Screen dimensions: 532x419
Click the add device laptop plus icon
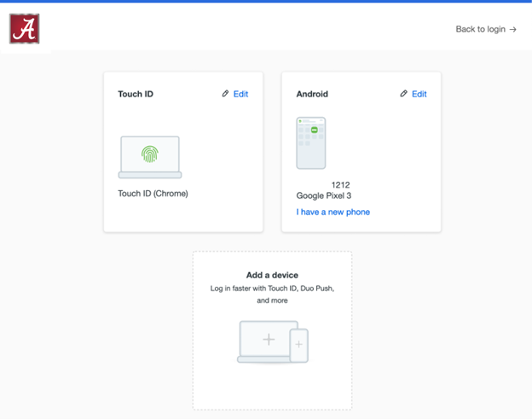point(269,339)
